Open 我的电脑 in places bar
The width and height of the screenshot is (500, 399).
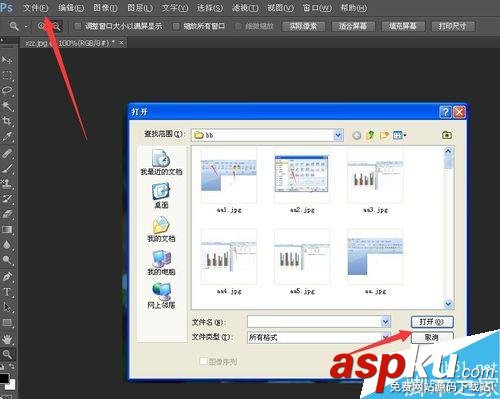(161, 263)
